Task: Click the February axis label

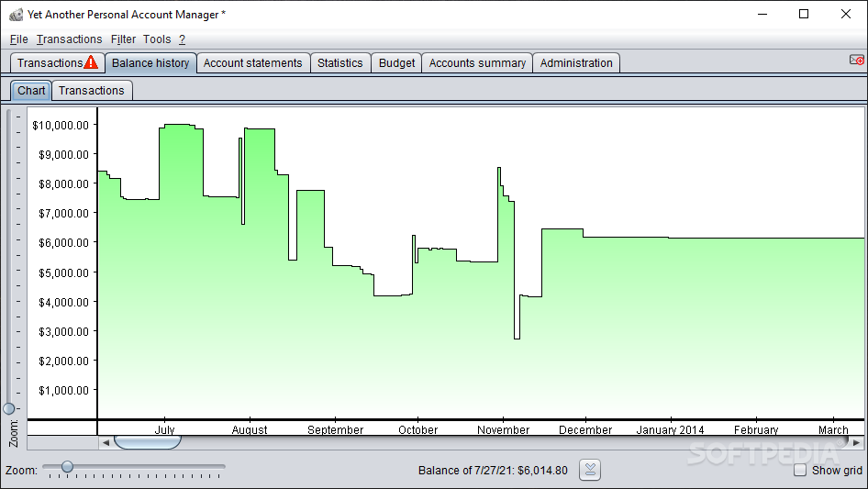Action: click(x=756, y=429)
